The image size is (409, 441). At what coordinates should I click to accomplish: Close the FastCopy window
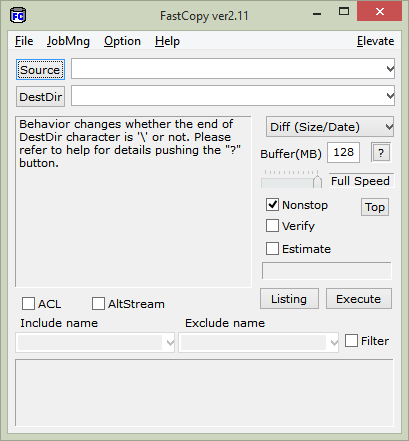point(379,12)
